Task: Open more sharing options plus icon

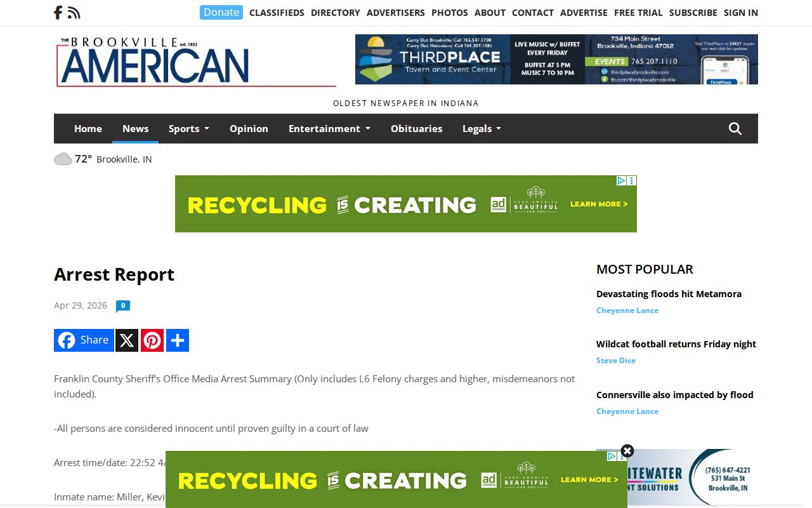Action: tap(178, 340)
